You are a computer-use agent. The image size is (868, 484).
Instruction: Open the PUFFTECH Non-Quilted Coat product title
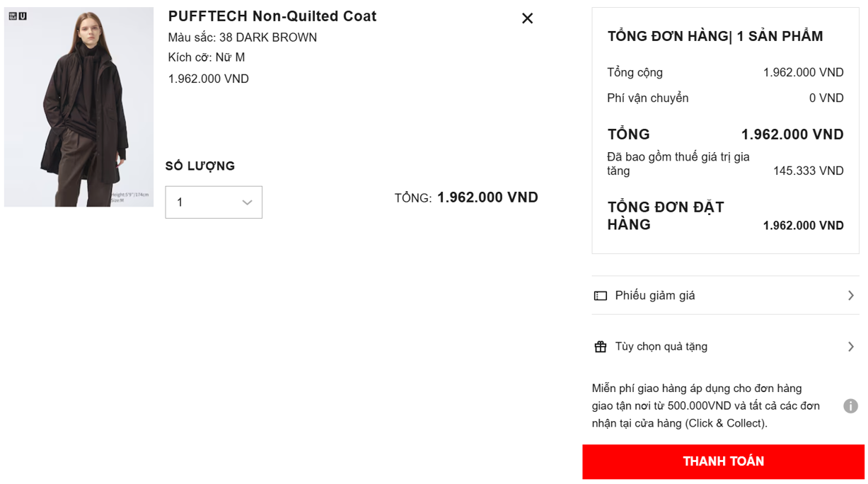[x=272, y=16]
